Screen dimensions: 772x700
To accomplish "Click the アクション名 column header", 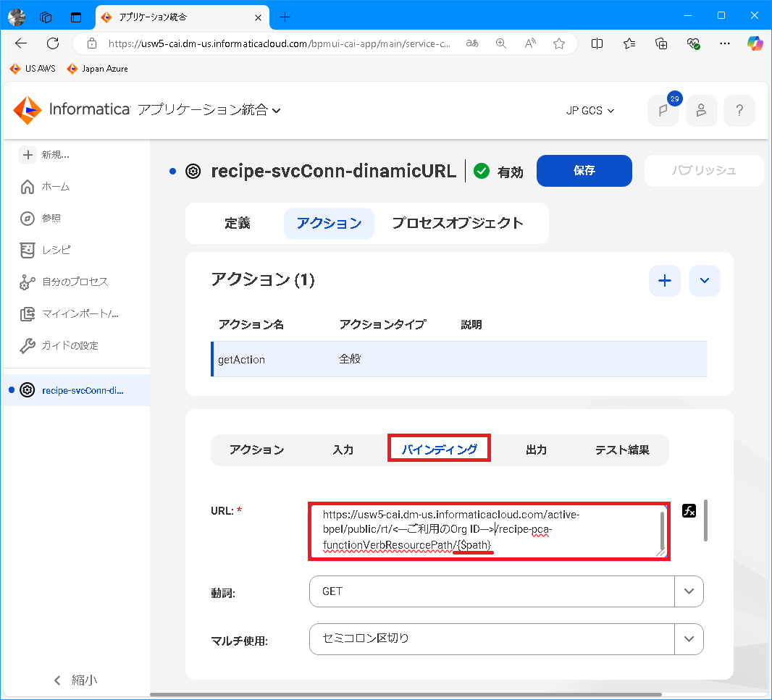I will (x=251, y=325).
